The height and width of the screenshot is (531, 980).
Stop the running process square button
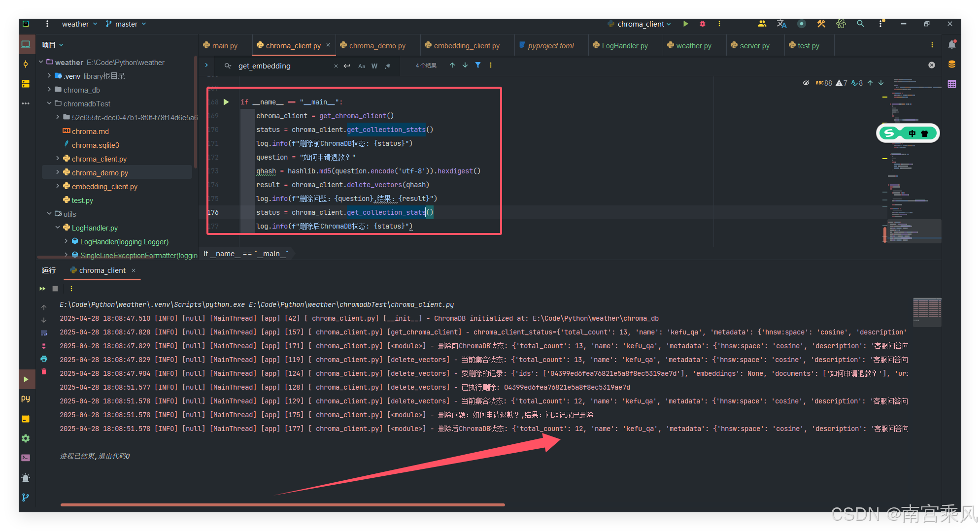[55, 289]
